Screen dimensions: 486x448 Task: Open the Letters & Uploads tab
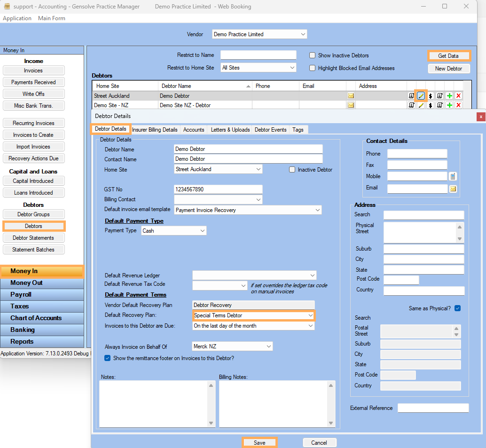pyautogui.click(x=230, y=130)
